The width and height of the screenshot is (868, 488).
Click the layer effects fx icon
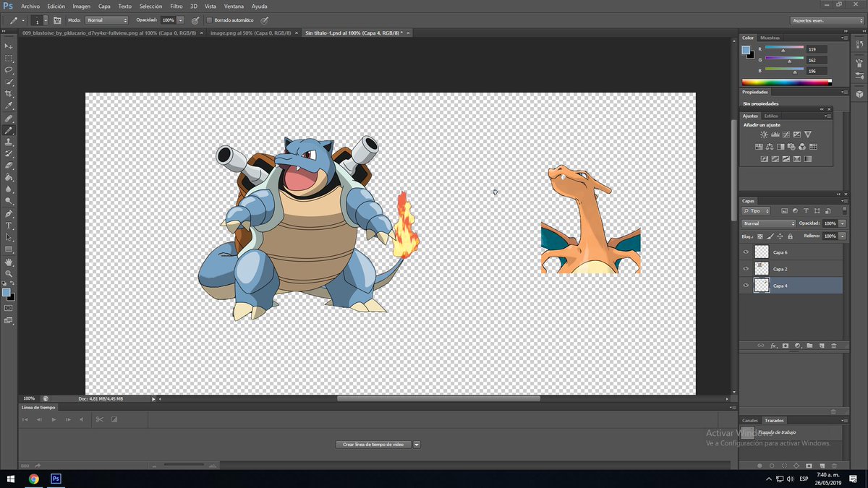773,346
